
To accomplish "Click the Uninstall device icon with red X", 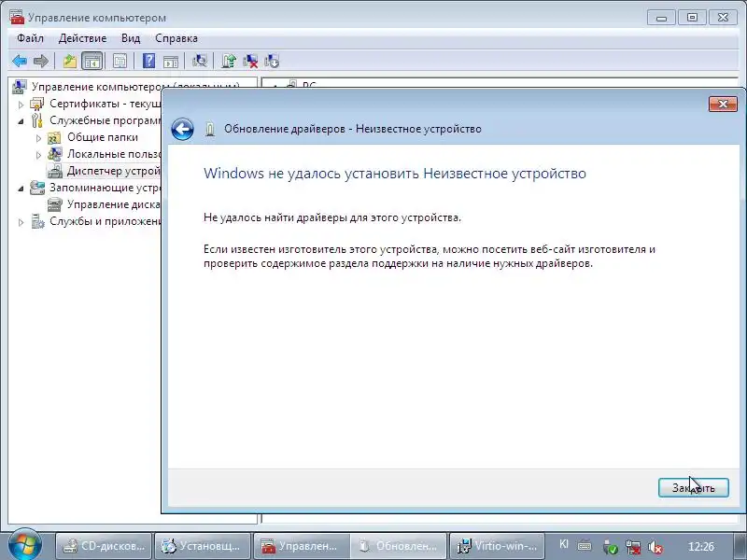I will point(250,61).
